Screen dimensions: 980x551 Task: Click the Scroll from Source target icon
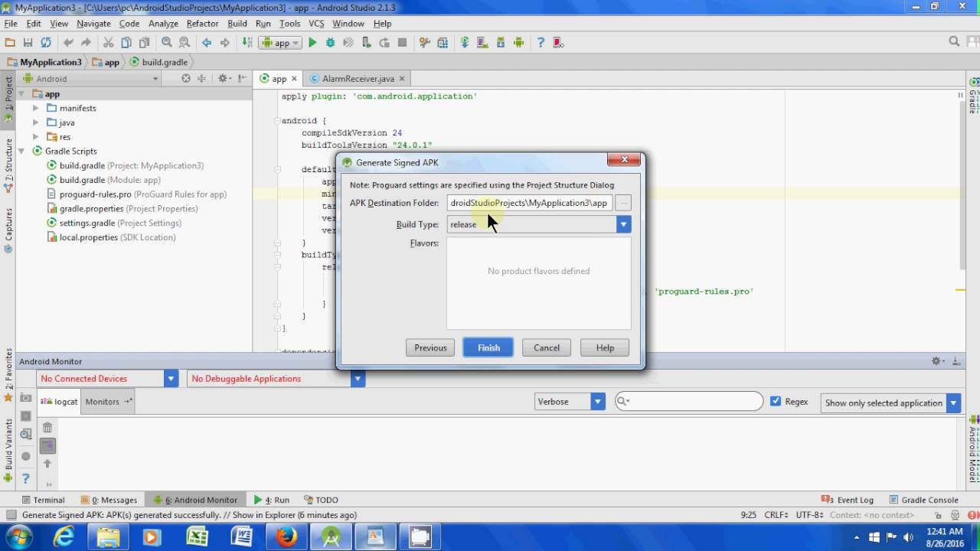(x=186, y=78)
